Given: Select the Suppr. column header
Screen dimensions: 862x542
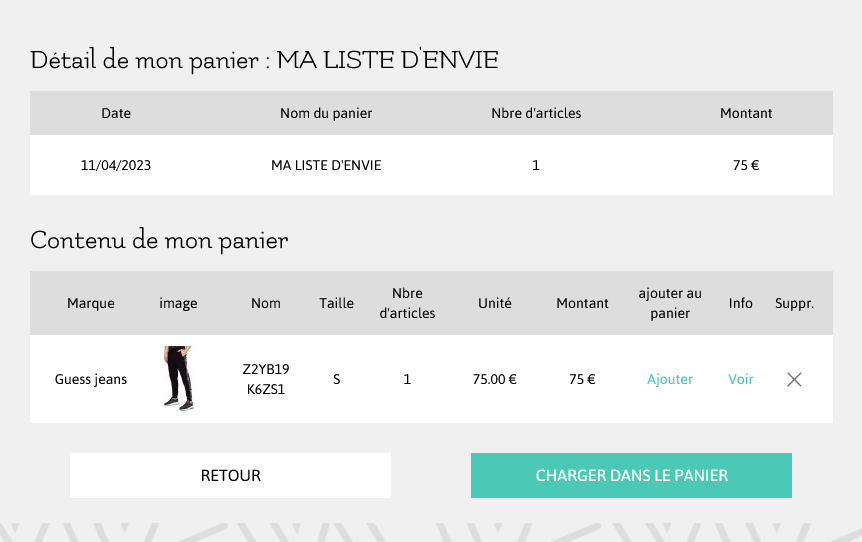Looking at the screenshot, I should [794, 303].
